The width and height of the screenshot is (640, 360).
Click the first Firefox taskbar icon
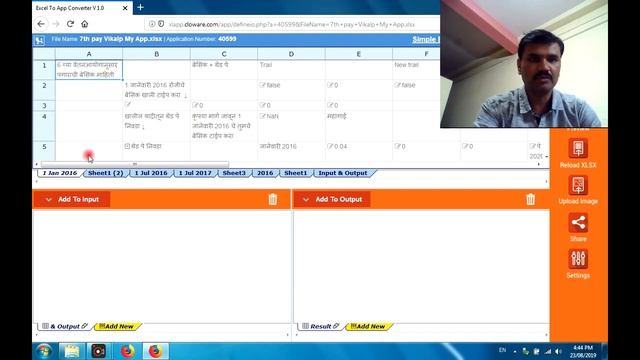pyautogui.click(x=127, y=351)
